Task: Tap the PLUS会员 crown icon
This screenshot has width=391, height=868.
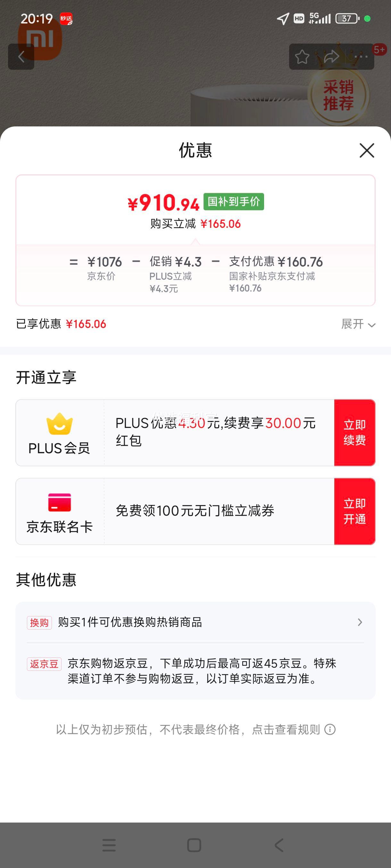Action: tap(59, 424)
